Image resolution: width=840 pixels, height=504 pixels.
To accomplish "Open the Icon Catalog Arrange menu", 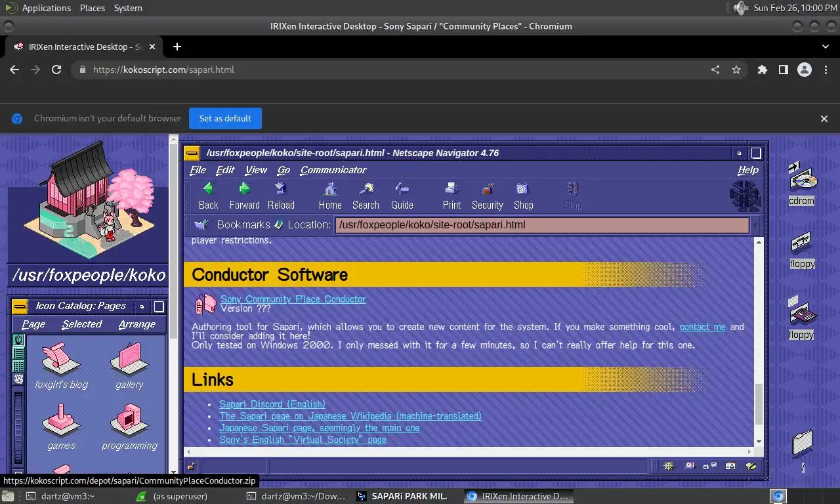I will pos(137,324).
